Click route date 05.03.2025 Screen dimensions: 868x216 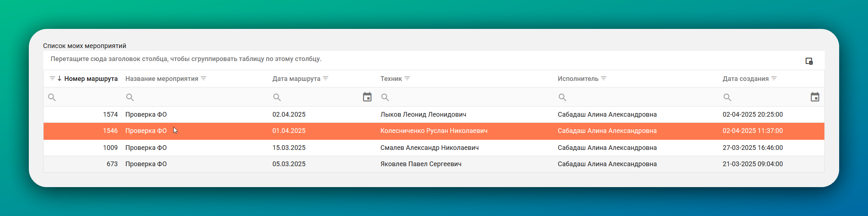(289, 164)
